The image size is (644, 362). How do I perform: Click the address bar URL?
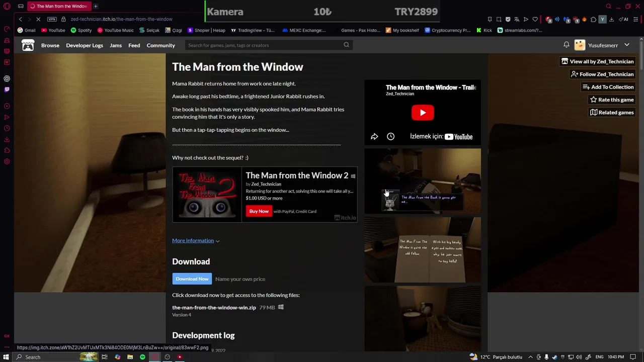coord(121,19)
